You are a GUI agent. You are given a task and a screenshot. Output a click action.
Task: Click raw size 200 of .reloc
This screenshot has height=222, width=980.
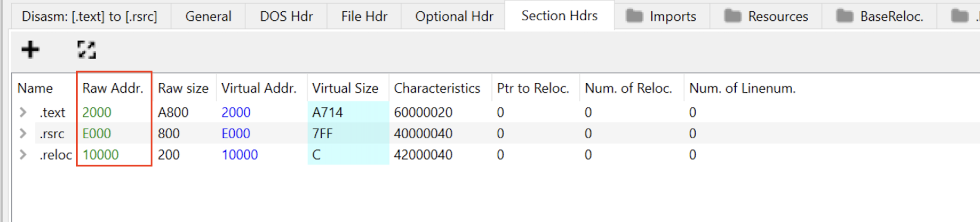pos(169,155)
